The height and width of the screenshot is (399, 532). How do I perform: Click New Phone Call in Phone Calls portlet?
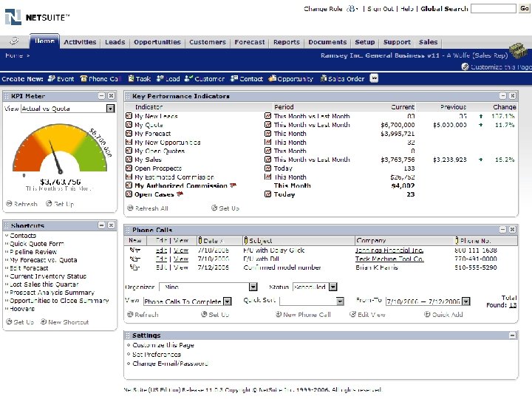303,315
